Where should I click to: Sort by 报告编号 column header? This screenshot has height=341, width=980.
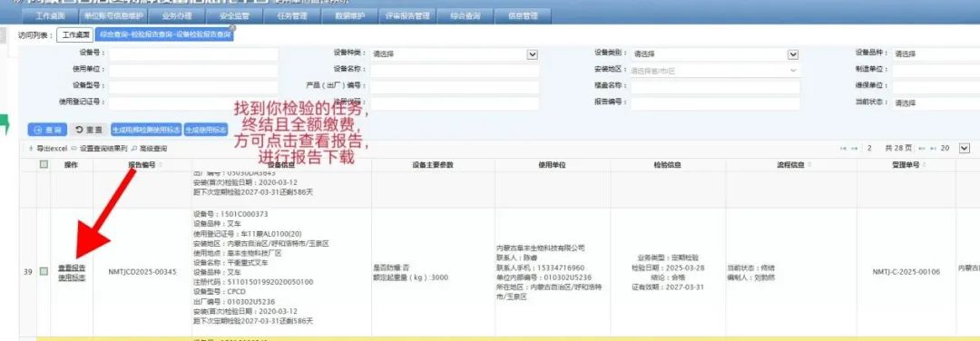point(143,165)
